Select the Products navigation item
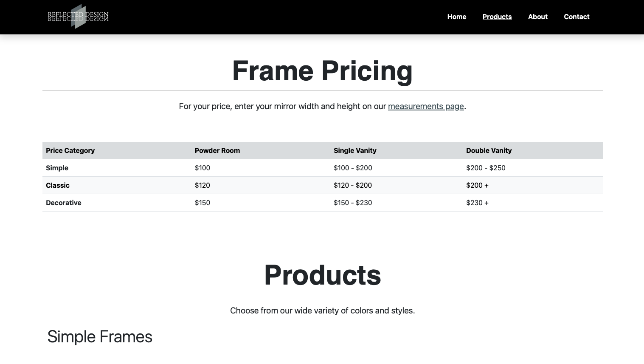644x364 pixels. tap(497, 17)
